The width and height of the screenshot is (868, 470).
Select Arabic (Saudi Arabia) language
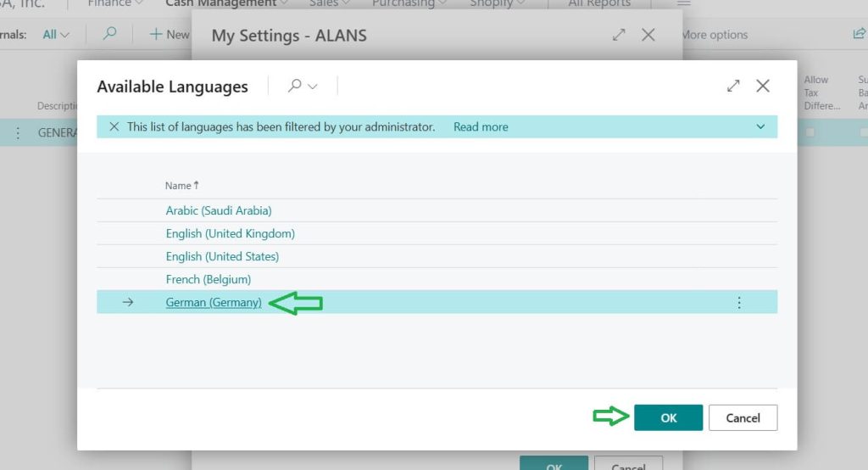point(219,210)
